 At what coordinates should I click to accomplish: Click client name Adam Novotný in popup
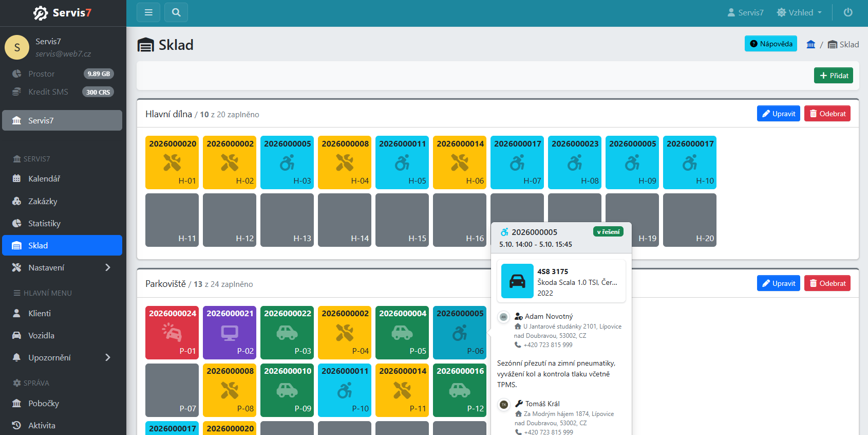[x=549, y=316]
